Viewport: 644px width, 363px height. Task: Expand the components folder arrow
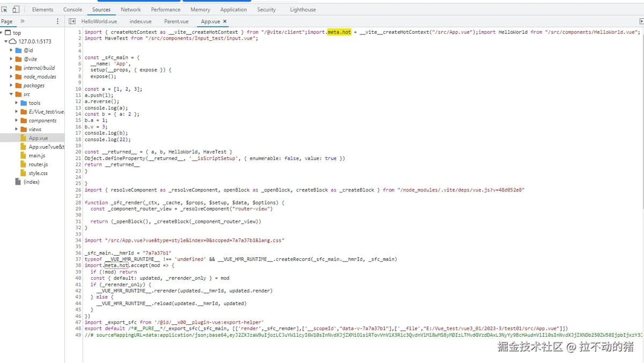click(x=17, y=120)
